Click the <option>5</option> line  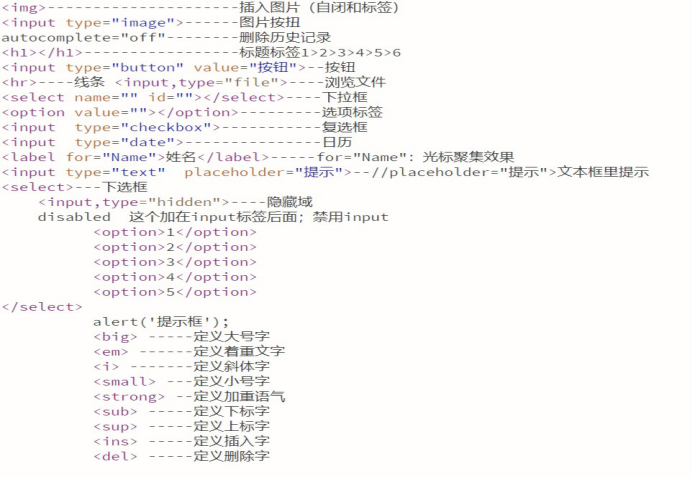pos(175,293)
